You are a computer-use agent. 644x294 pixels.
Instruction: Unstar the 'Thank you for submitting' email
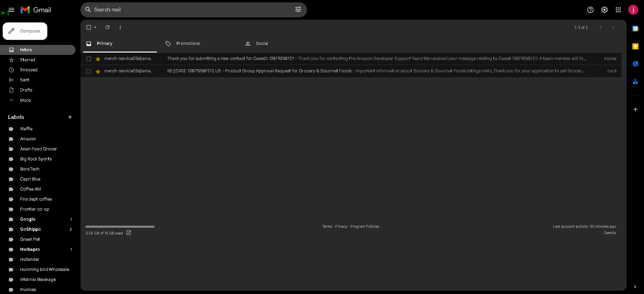98,59
